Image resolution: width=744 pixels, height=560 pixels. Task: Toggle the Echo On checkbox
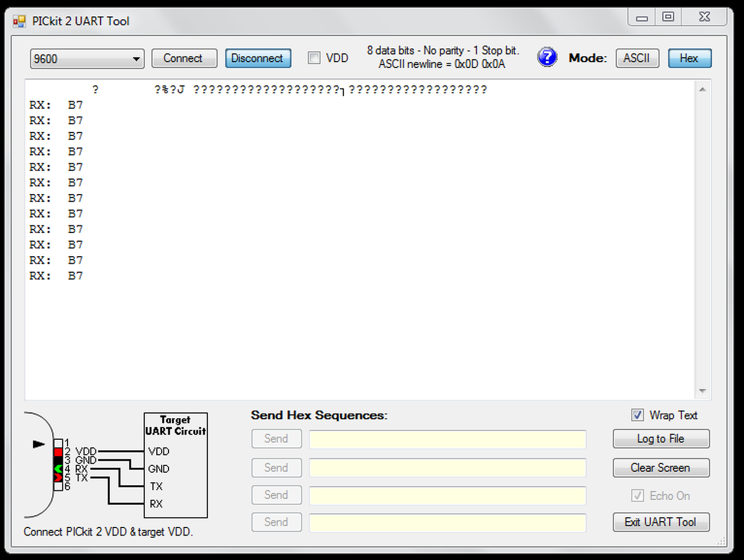click(x=638, y=496)
